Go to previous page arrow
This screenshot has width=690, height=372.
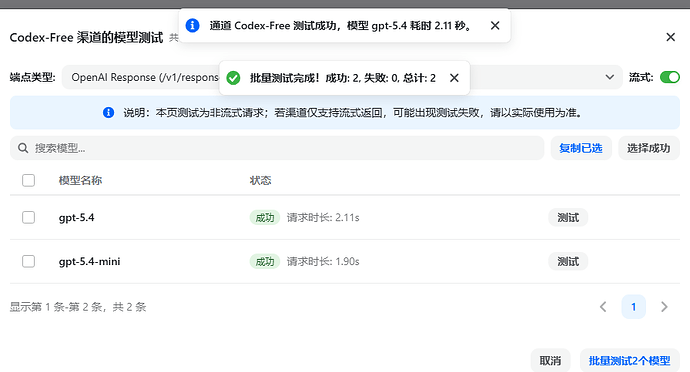[603, 307]
